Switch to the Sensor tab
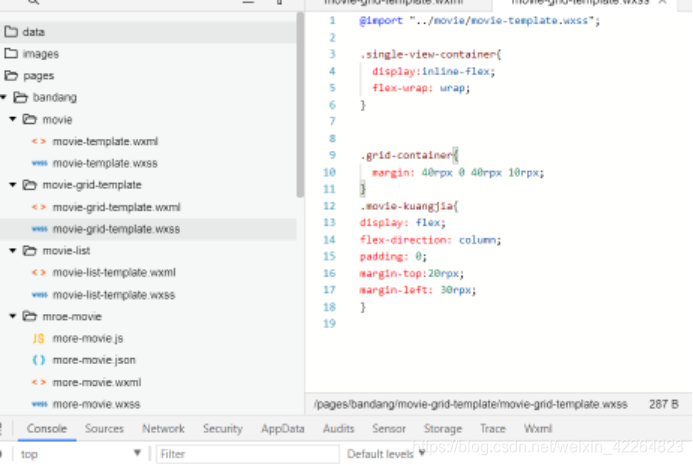Screen dimensions: 693x465 389,428
